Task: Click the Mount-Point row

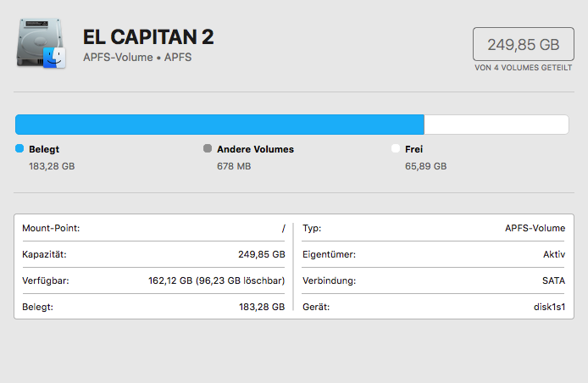Action: coord(153,228)
